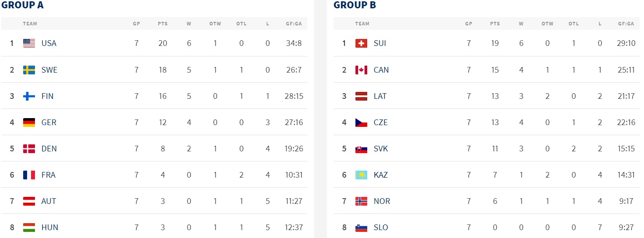Click the Kazakhstan flag icon
The height and width of the screenshot is (238, 644).
pos(361,175)
